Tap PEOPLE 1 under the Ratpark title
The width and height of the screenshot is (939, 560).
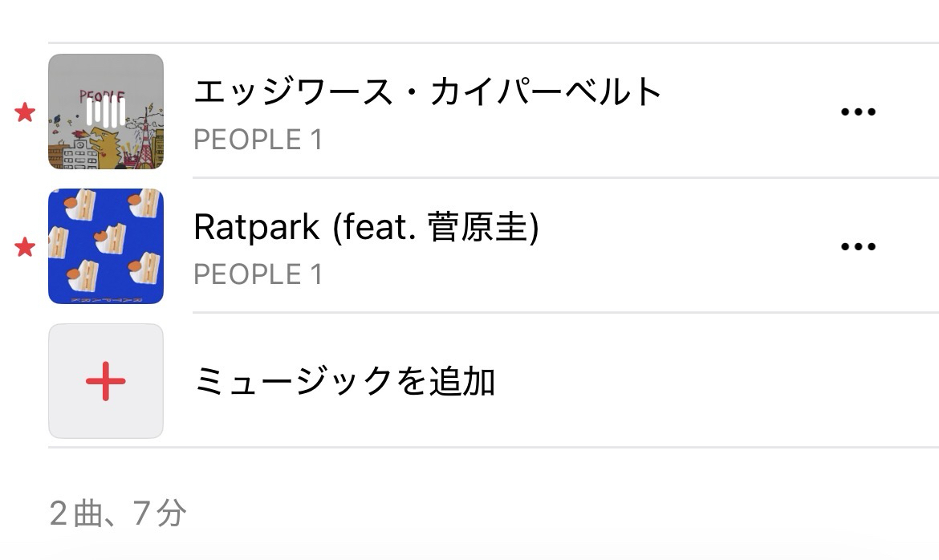tap(258, 275)
